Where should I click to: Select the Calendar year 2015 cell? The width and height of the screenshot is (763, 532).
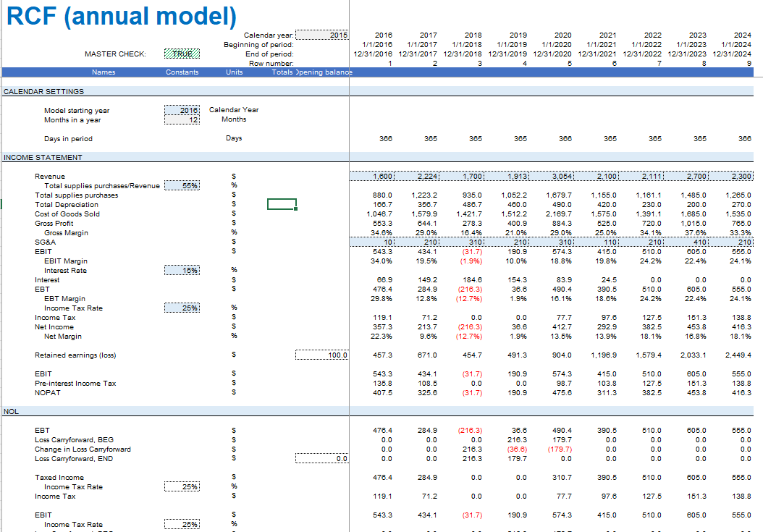322,35
